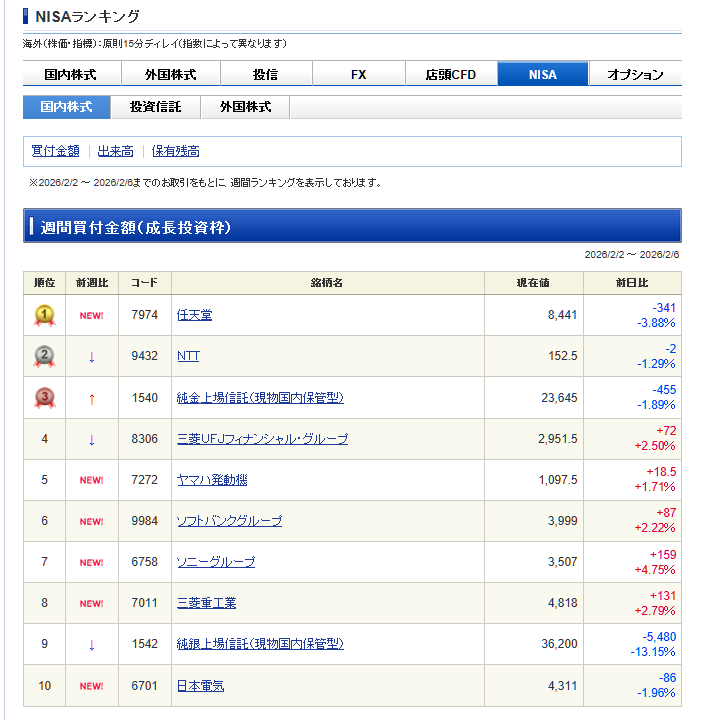Image resolution: width=714 pixels, height=720 pixels.
Task: Click the red up arrow in 純金上場信託 row
Action: 91,399
